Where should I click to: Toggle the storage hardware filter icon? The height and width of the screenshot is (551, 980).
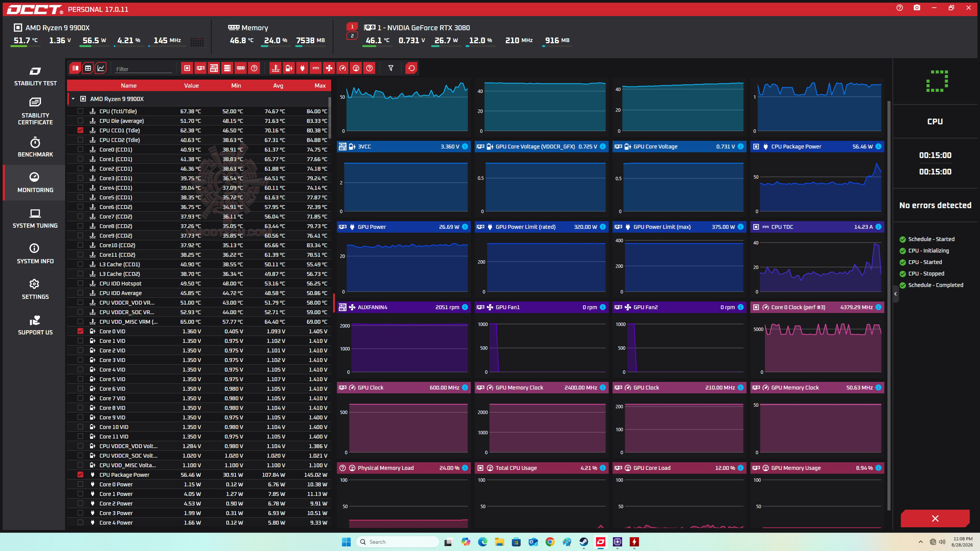pos(227,68)
